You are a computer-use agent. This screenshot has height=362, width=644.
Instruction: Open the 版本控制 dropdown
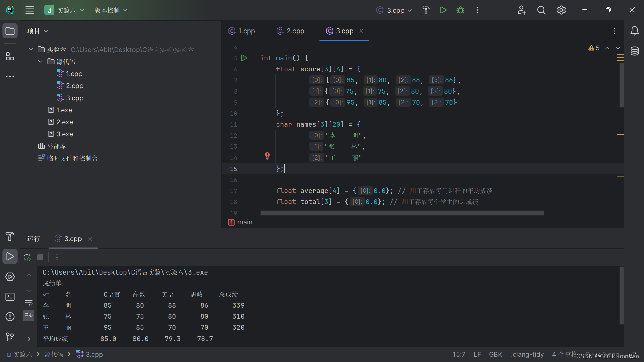pos(111,10)
